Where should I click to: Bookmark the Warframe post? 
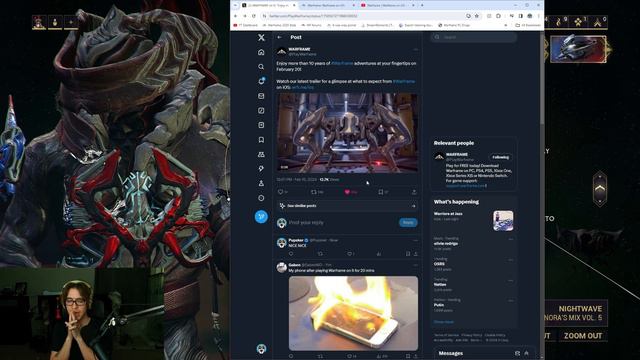coord(380,191)
